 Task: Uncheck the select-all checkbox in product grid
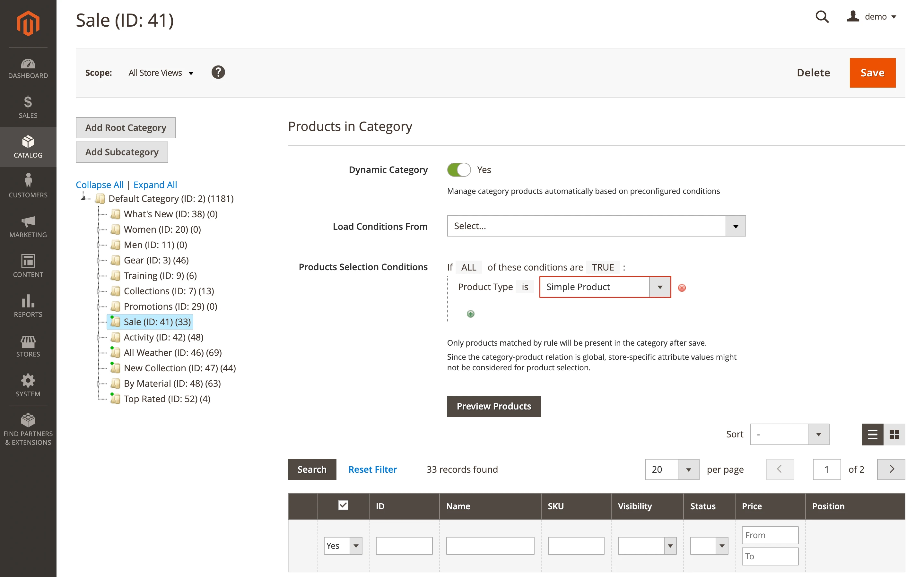point(343,505)
